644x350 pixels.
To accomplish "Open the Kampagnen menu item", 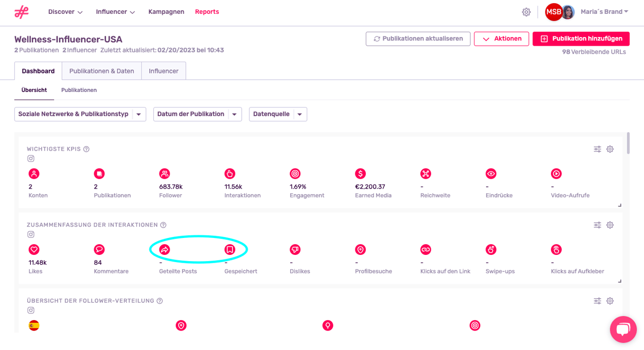I will click(166, 12).
